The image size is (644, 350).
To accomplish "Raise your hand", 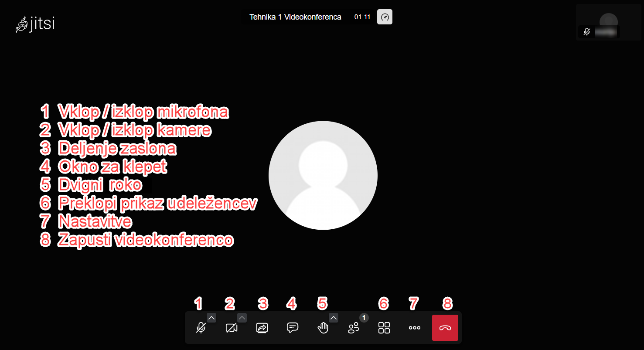I will (x=323, y=328).
